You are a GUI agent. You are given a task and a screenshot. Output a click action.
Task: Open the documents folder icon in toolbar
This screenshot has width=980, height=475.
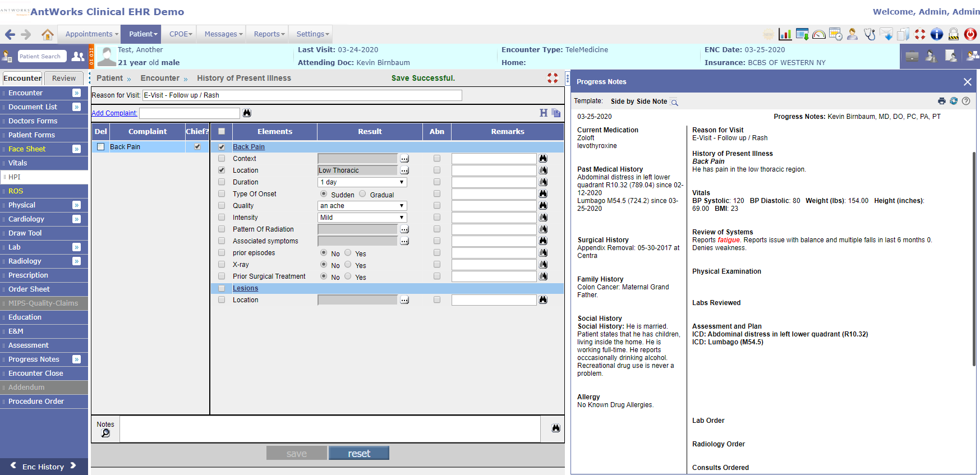coord(903,34)
